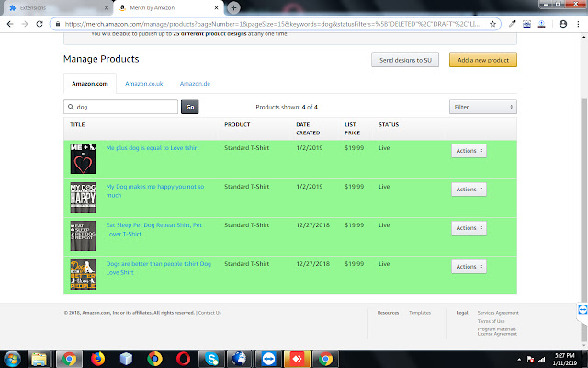Click the Windows Start button
Screen dimensions: 588x368
tap(12, 359)
